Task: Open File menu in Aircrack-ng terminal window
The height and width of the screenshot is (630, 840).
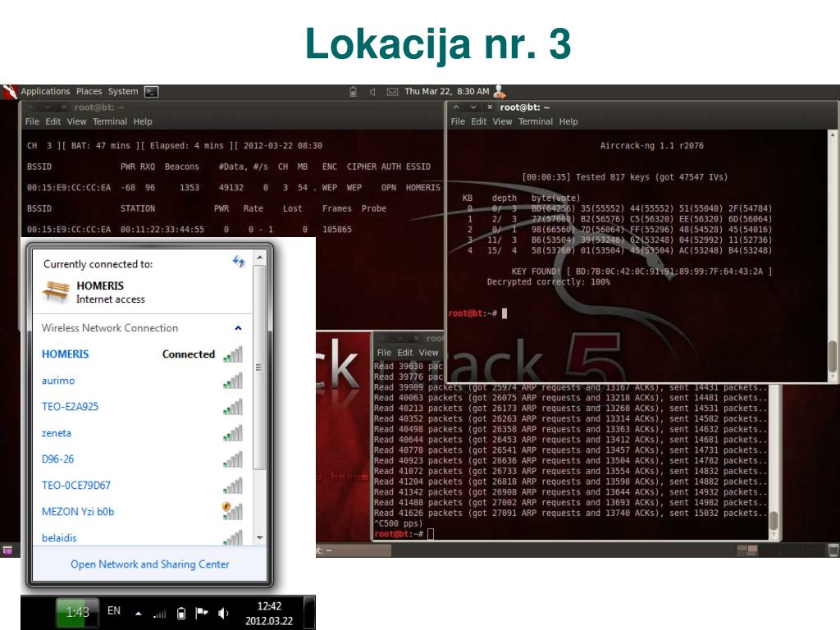Action: (458, 121)
